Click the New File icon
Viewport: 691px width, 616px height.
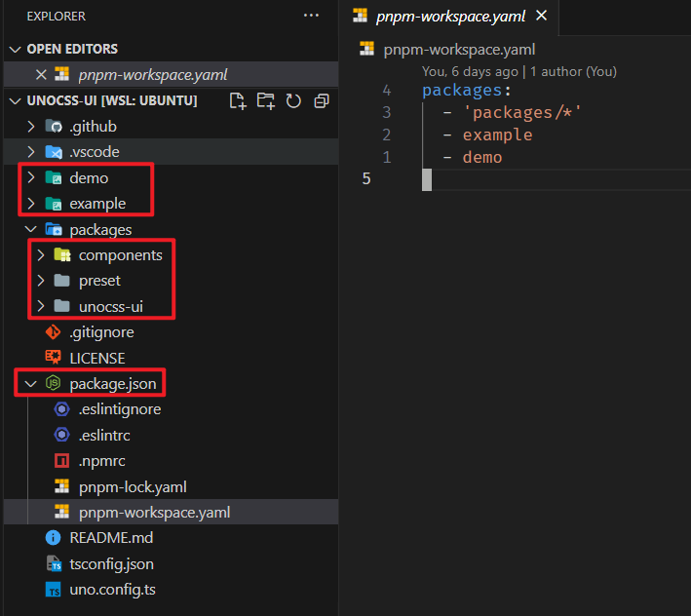click(238, 101)
